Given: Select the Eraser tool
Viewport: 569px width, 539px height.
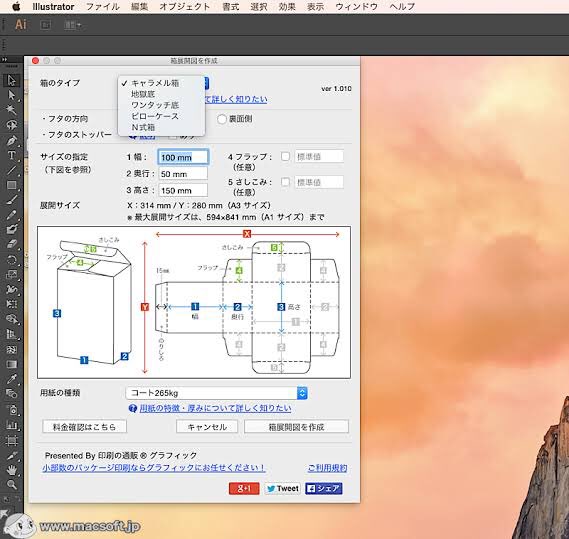Looking at the screenshot, I should click(x=11, y=244).
